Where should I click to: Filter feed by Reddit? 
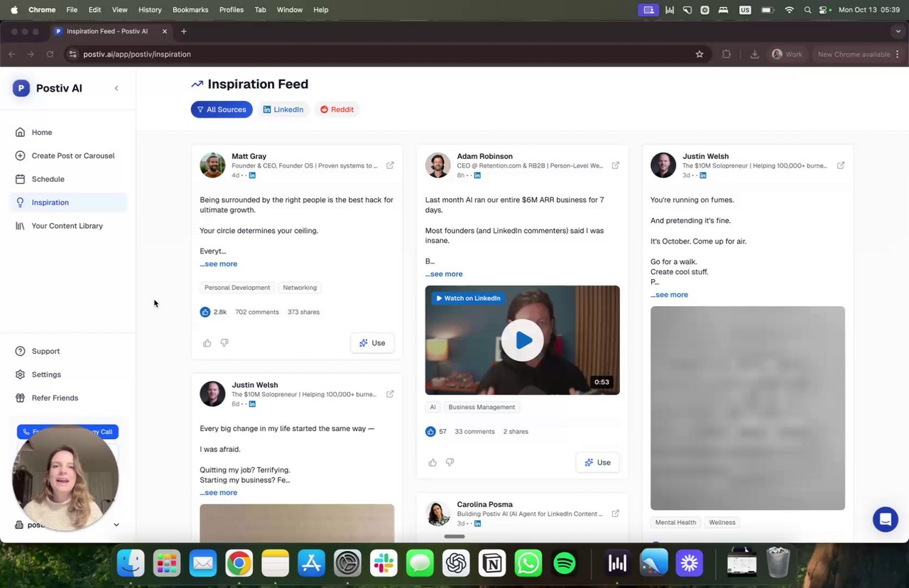[x=337, y=109]
